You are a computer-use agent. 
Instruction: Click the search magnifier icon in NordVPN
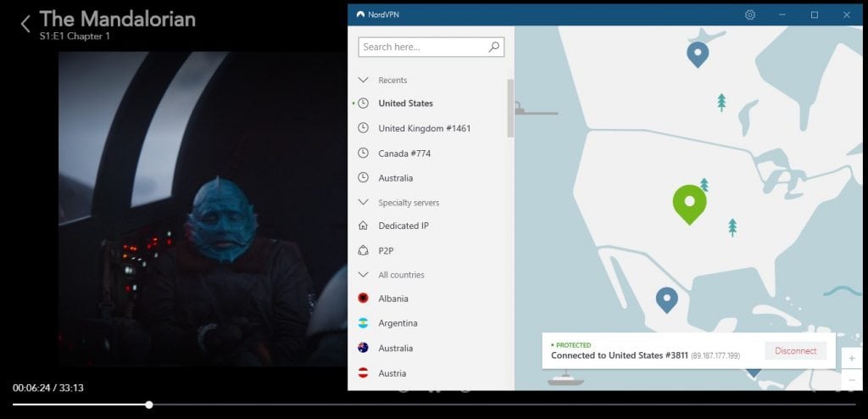point(494,47)
